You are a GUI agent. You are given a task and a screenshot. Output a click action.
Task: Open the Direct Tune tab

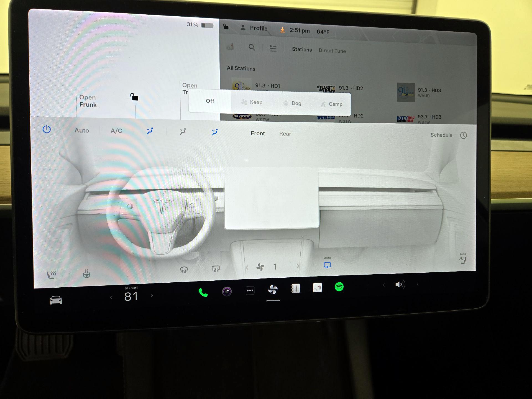[332, 50]
